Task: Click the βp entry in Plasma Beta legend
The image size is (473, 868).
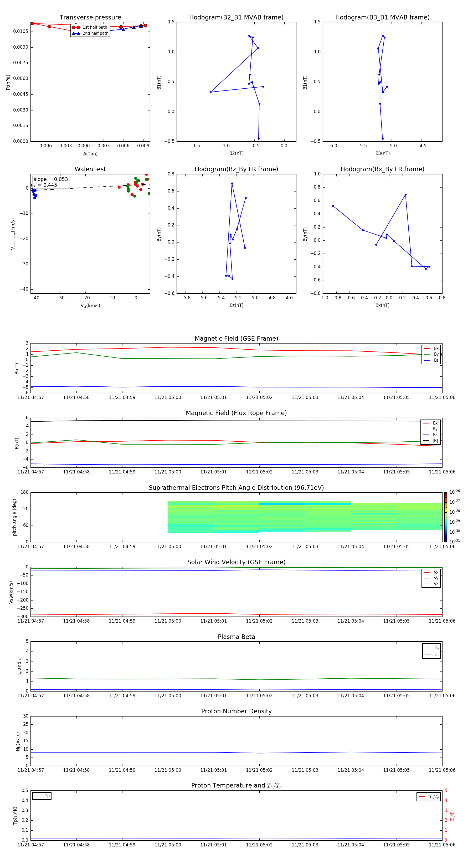Action: [431, 647]
